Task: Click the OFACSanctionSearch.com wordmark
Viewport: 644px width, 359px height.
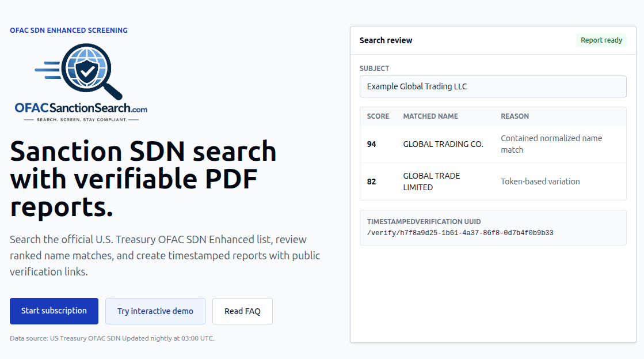Action: point(81,107)
